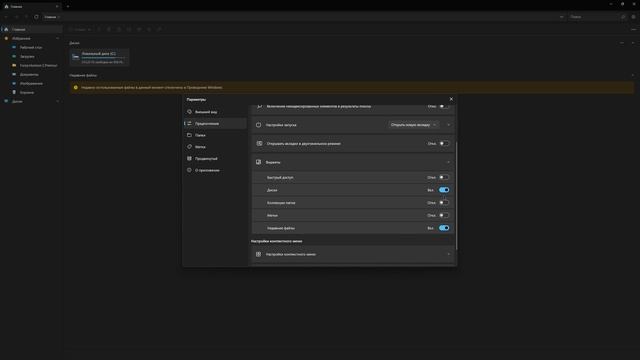Screen dimensions: 640x360
Task: Collapse the Избранное sidebar group
Action: coord(58,38)
